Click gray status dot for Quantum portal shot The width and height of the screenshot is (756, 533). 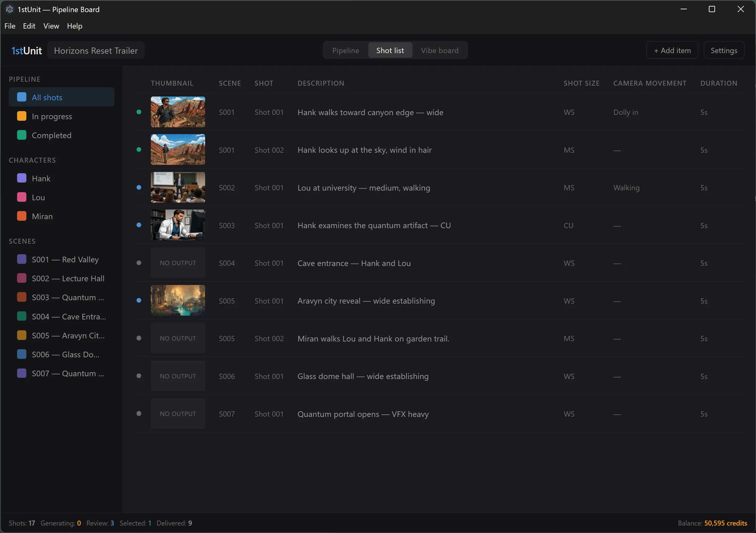click(139, 413)
